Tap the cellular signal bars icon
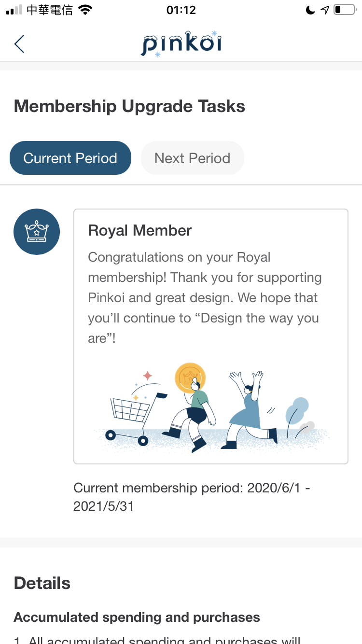 (x=14, y=10)
